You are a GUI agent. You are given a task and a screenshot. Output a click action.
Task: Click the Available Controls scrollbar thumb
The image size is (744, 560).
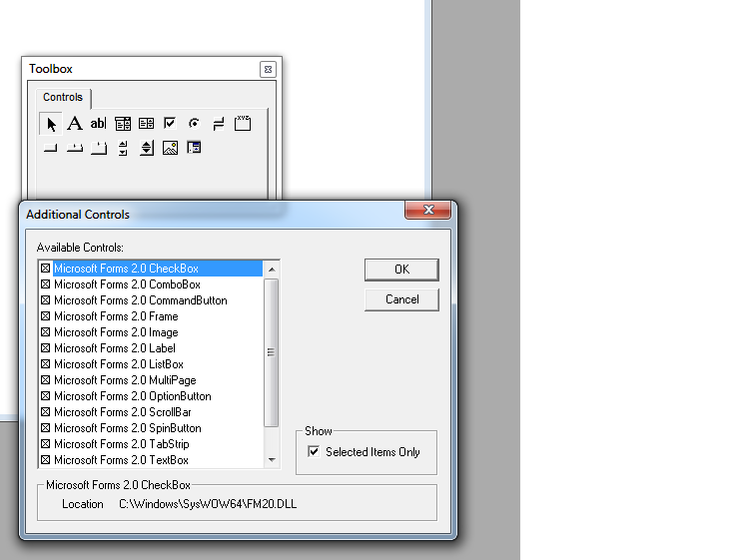coord(271,352)
